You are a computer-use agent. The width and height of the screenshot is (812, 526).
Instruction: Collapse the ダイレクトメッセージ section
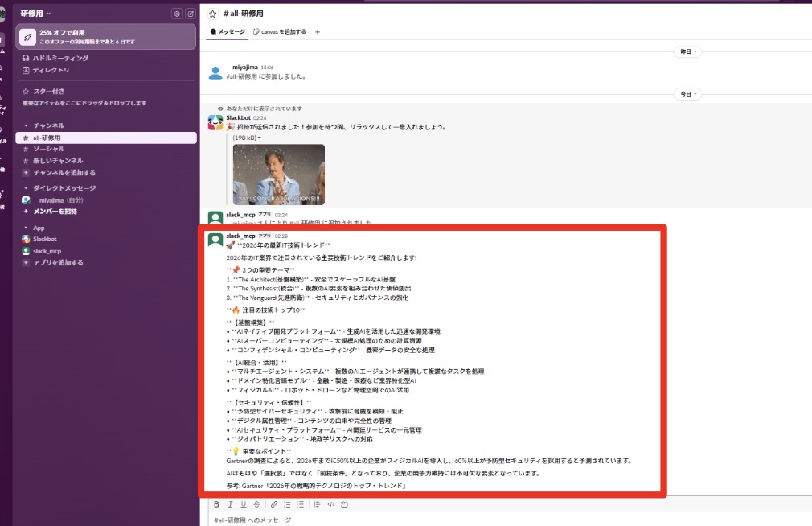(x=25, y=187)
